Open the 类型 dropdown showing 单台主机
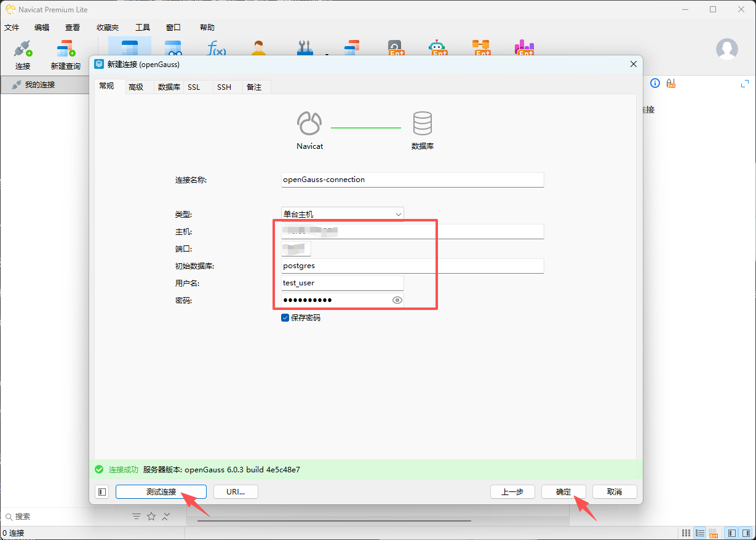 pyautogui.click(x=343, y=214)
